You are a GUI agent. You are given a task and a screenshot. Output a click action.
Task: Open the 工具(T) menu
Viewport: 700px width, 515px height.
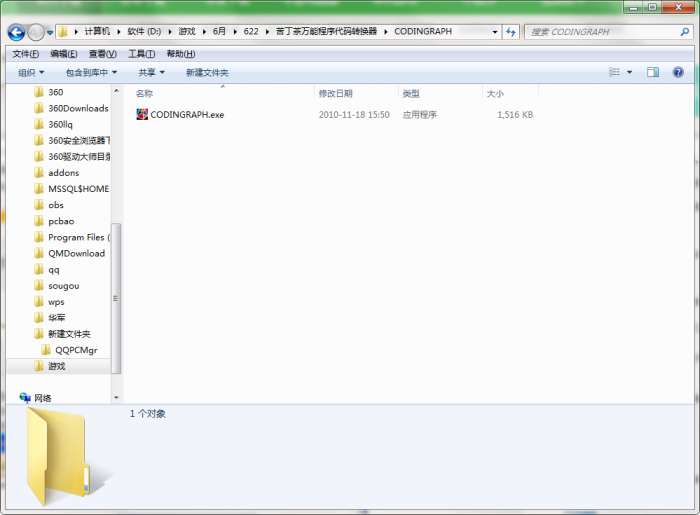click(x=142, y=54)
